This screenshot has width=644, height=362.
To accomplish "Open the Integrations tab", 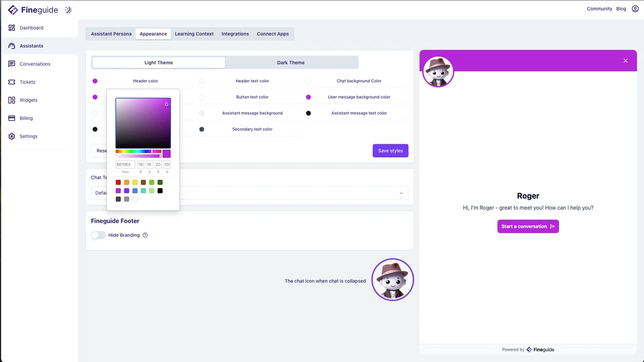I will point(235,34).
